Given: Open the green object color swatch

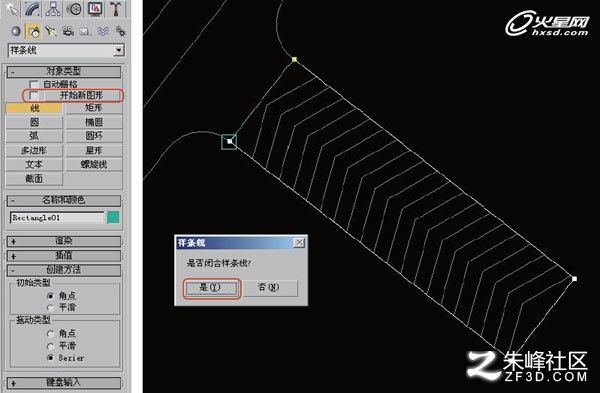Looking at the screenshot, I should (113, 217).
